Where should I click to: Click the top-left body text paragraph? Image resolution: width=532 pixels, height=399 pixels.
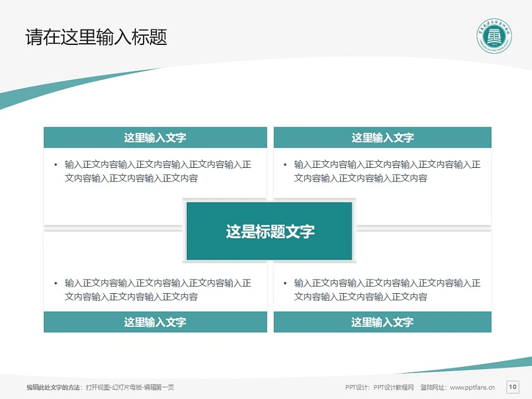pyautogui.click(x=158, y=171)
